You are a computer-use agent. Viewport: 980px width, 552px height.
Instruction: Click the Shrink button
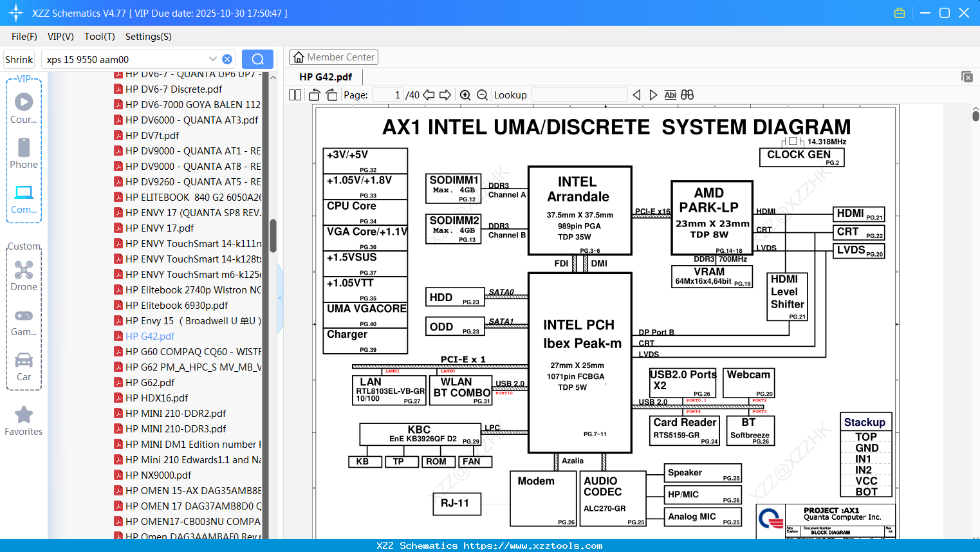19,59
